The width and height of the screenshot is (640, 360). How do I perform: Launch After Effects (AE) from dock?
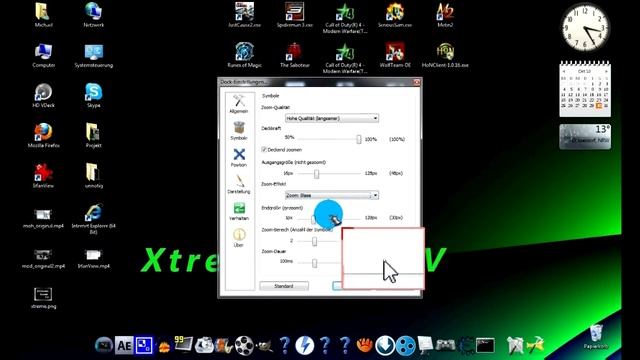(124, 346)
